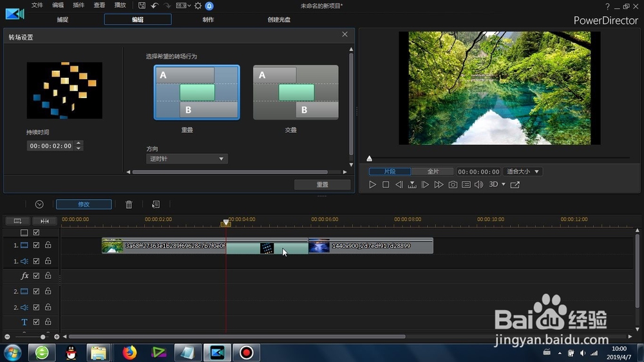644x362 pixels.
Task: Enable video track 1 checkbox
Action: click(x=36, y=245)
